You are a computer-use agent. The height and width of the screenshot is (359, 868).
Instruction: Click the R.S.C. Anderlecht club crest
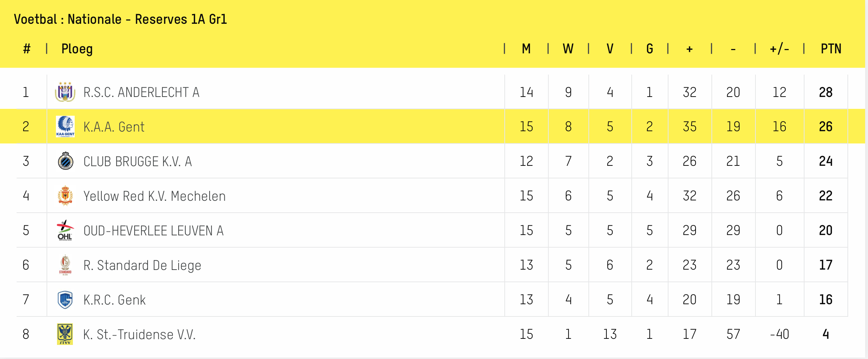click(x=65, y=92)
